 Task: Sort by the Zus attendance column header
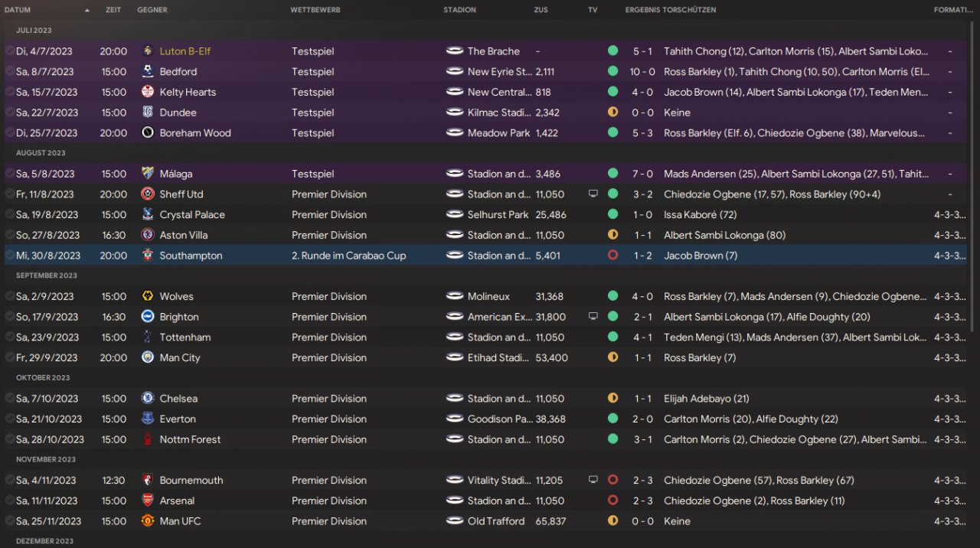[x=541, y=10]
